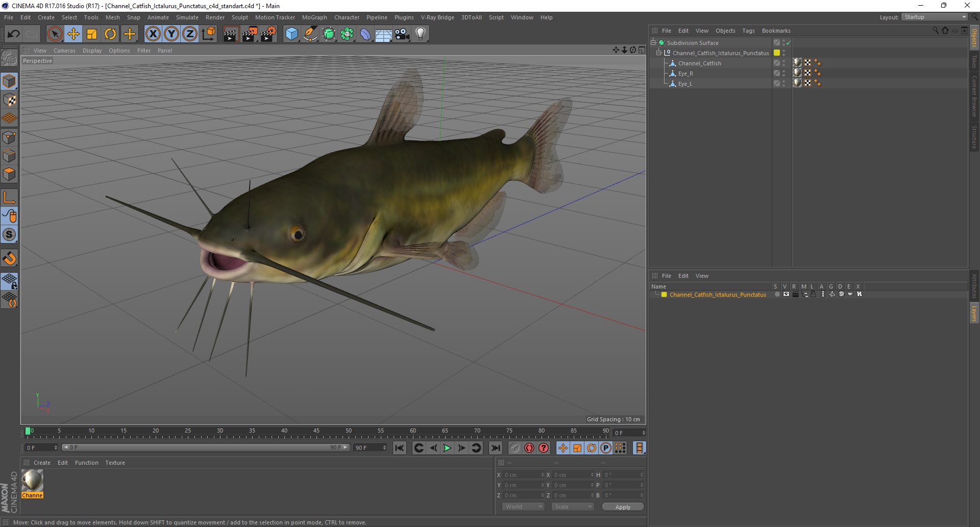980x527 pixels.
Task: Open the Bend deformer icon
Action: click(365, 34)
